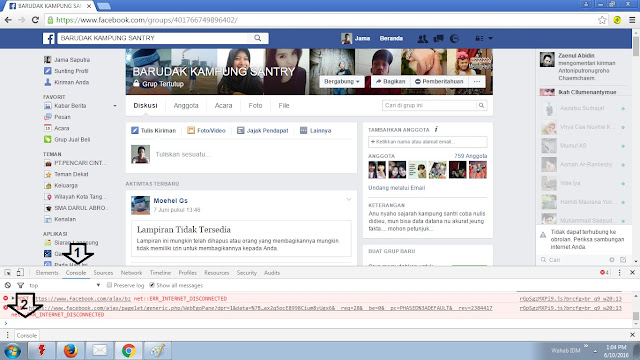Click search icon in group search box
Image resolution: width=640 pixels, height=360 pixels.
[482, 105]
